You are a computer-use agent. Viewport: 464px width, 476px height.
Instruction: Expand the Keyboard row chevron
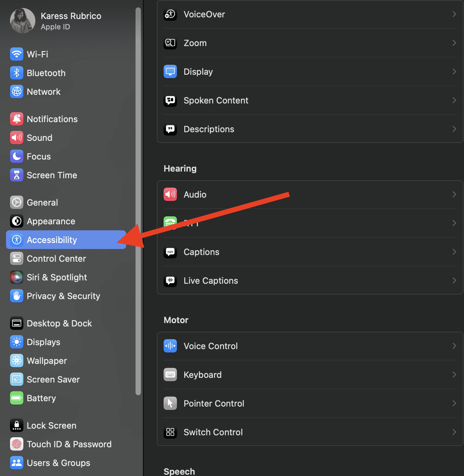(x=454, y=375)
